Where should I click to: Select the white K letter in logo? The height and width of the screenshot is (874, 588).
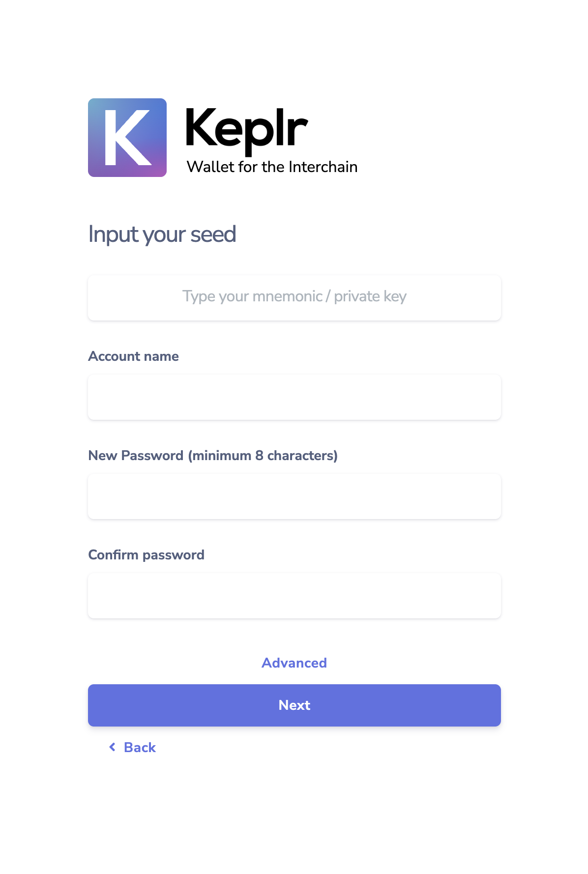click(x=128, y=138)
